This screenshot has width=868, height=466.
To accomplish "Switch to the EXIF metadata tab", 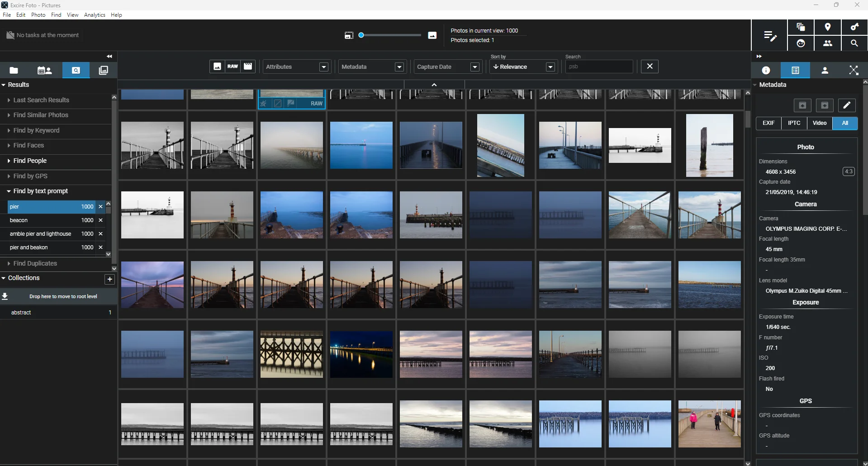I will point(768,123).
